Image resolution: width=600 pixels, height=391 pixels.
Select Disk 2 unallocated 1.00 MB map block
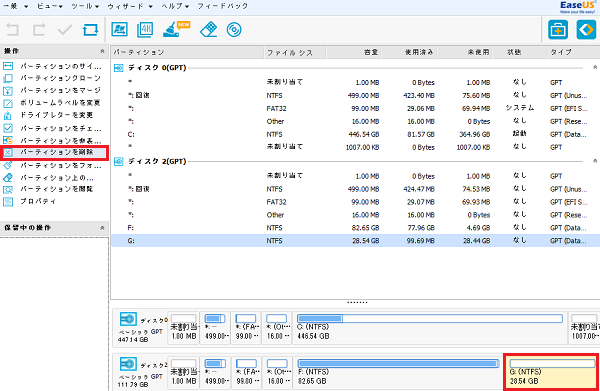183,373
